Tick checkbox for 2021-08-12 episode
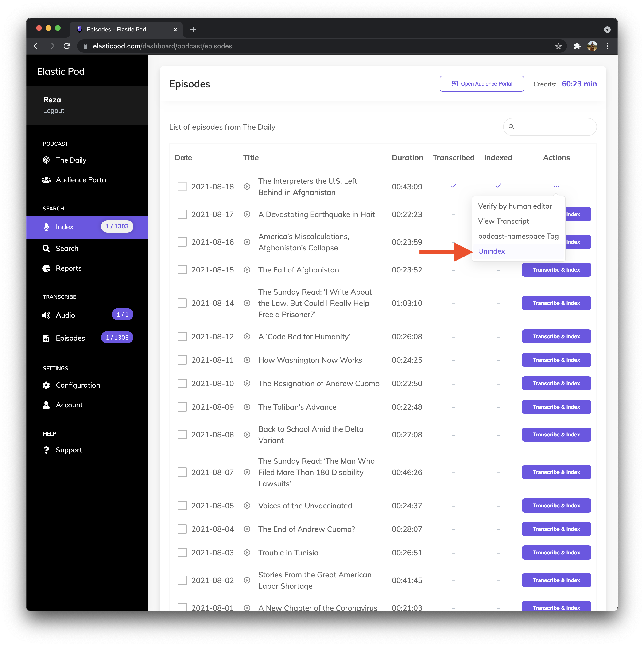This screenshot has height=646, width=644. [182, 336]
